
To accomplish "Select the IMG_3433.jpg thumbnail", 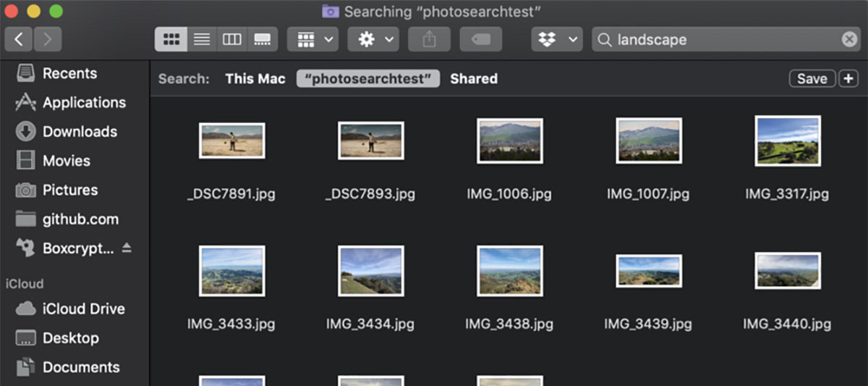I will 231,271.
